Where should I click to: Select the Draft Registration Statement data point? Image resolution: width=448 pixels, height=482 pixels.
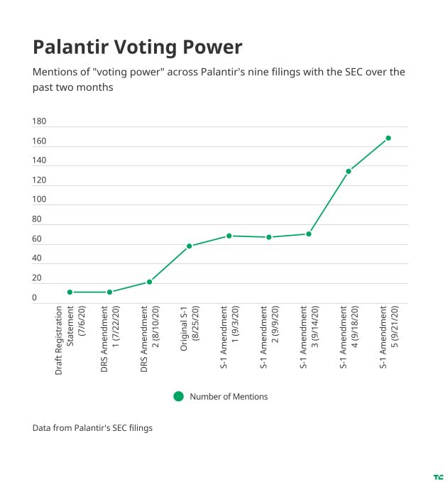pyautogui.click(x=70, y=292)
